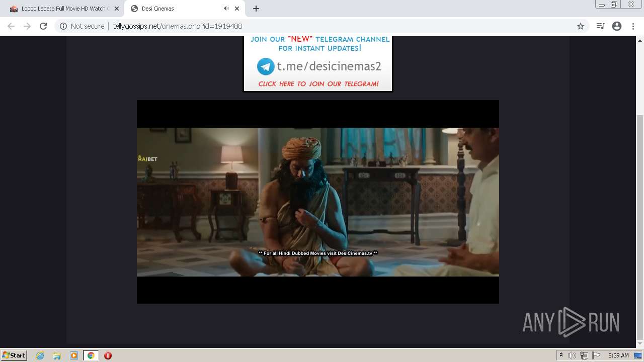Click show desktop button icon

pyautogui.click(x=638, y=355)
